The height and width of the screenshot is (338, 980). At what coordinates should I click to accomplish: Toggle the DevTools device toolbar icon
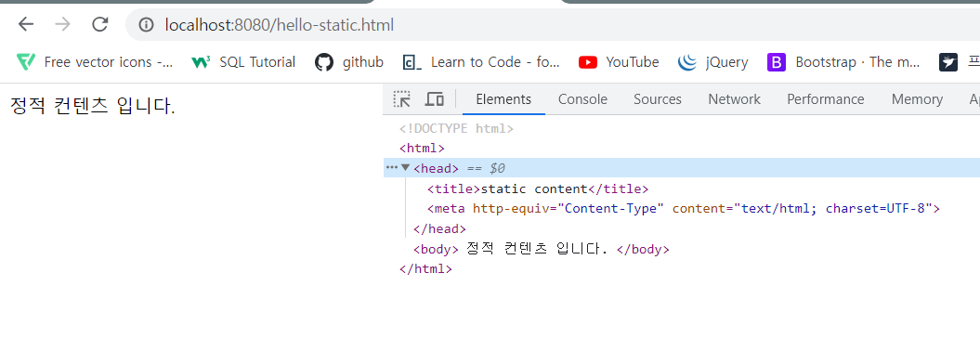point(435,98)
